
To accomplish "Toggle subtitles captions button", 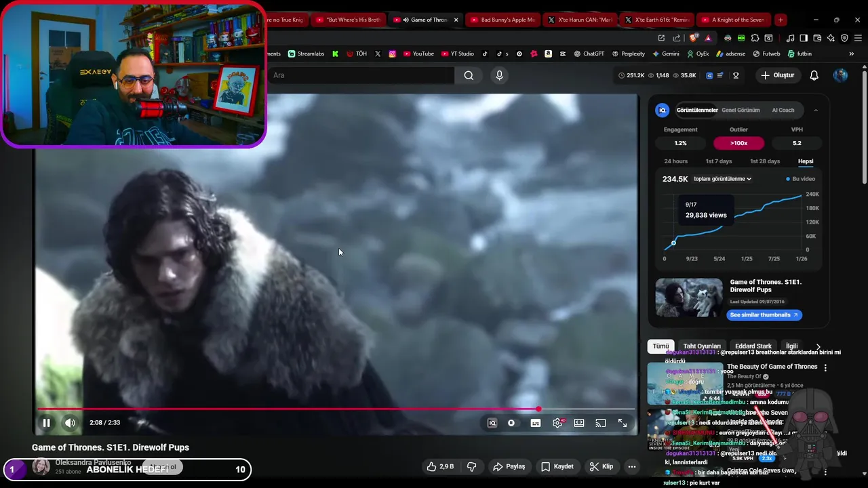I will coord(536,423).
